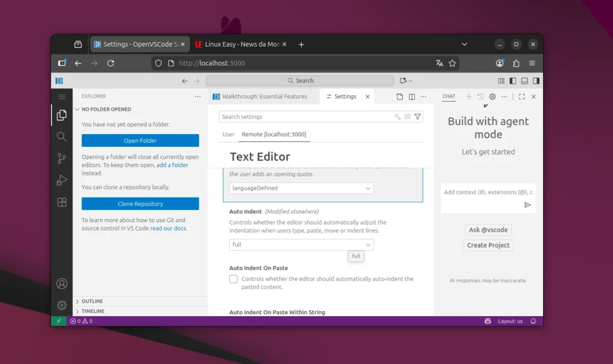Switch to the User settings tab

pyautogui.click(x=227, y=135)
